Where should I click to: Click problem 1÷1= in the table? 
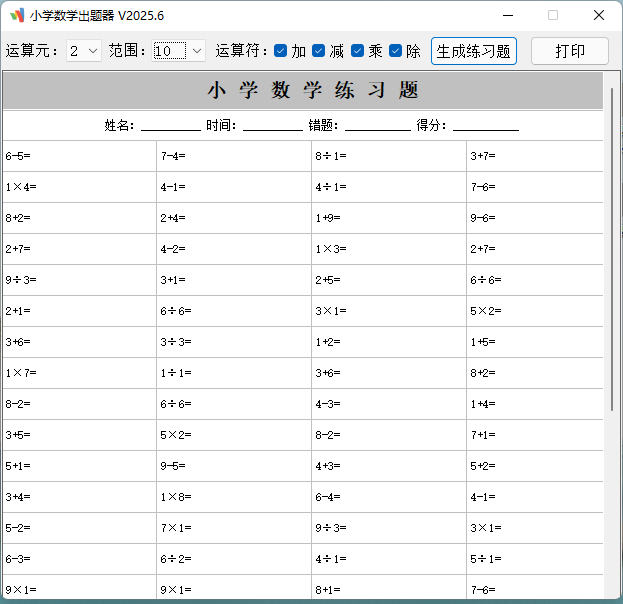pyautogui.click(x=234, y=373)
